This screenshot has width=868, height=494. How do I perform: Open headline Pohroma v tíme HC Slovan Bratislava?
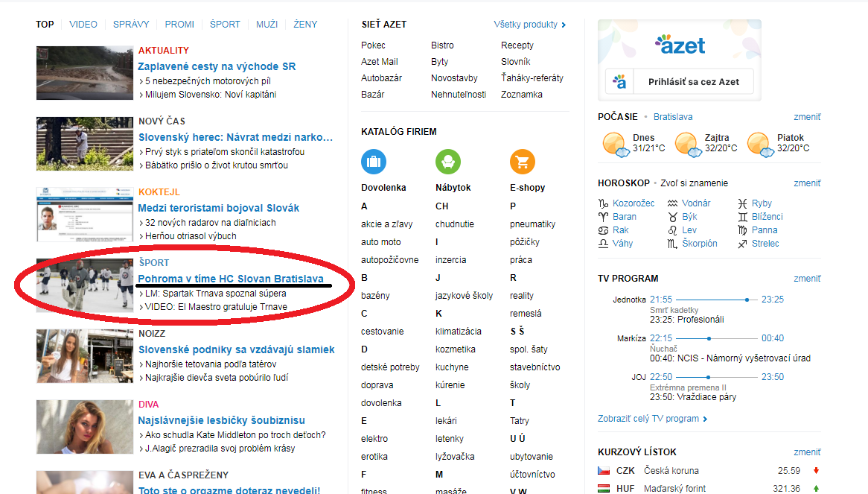pos(231,279)
